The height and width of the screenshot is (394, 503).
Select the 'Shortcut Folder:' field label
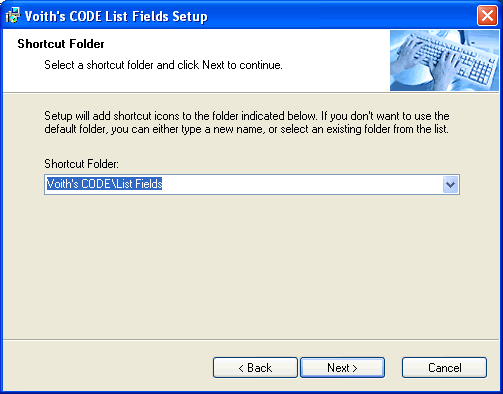(x=81, y=164)
